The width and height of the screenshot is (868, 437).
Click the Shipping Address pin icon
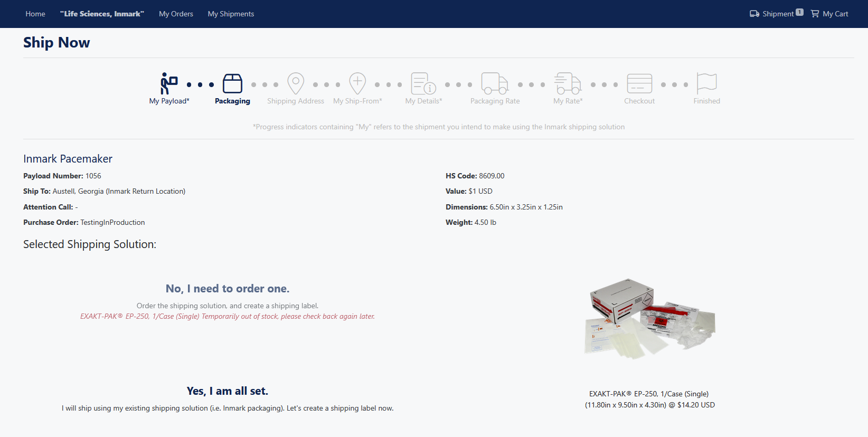(296, 83)
